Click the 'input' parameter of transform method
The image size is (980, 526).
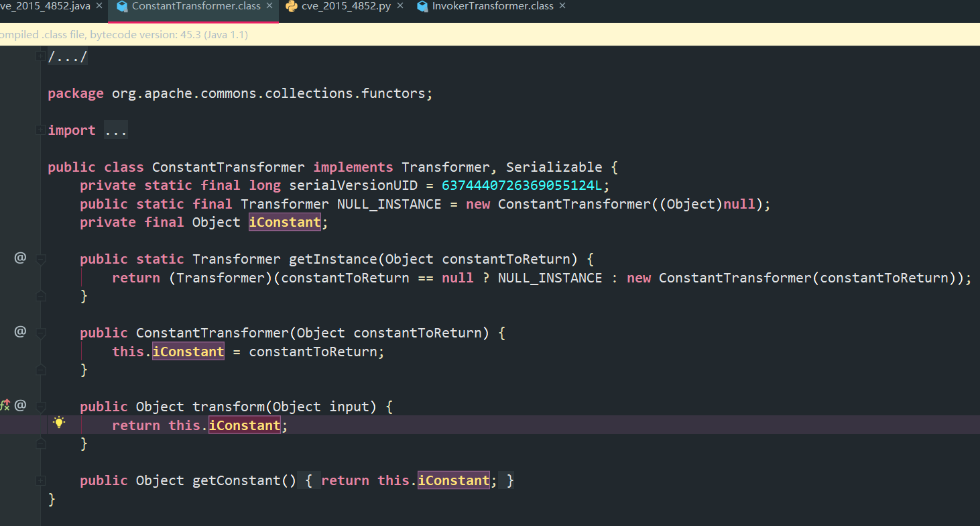pyautogui.click(x=349, y=407)
